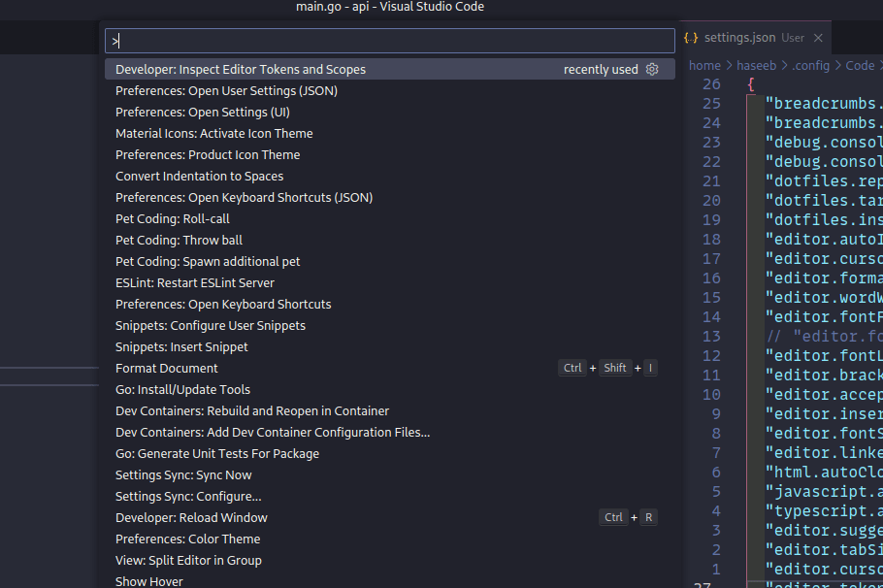Reload the window via Developer: Reload Window
Viewport: 883px width, 588px height.
pos(191,517)
